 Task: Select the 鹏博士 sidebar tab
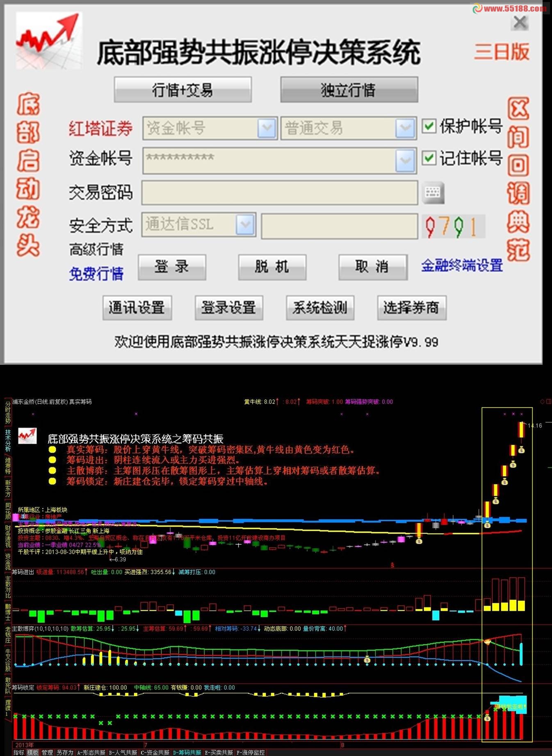[x=8, y=612]
